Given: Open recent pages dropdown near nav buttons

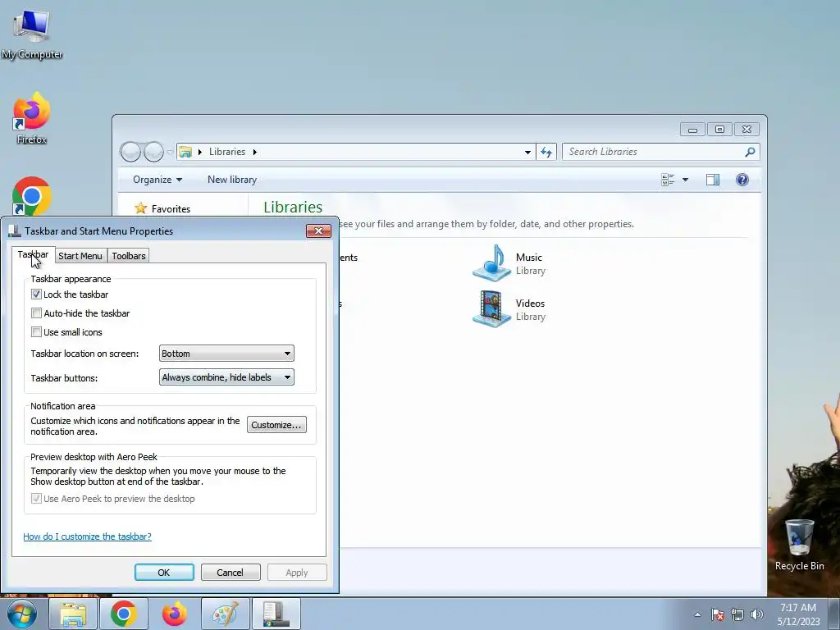Looking at the screenshot, I should pyautogui.click(x=170, y=152).
